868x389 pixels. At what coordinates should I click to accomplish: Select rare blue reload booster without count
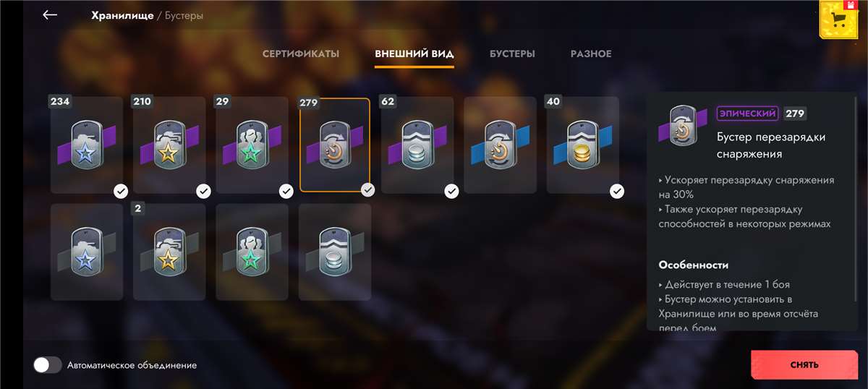[x=500, y=145]
